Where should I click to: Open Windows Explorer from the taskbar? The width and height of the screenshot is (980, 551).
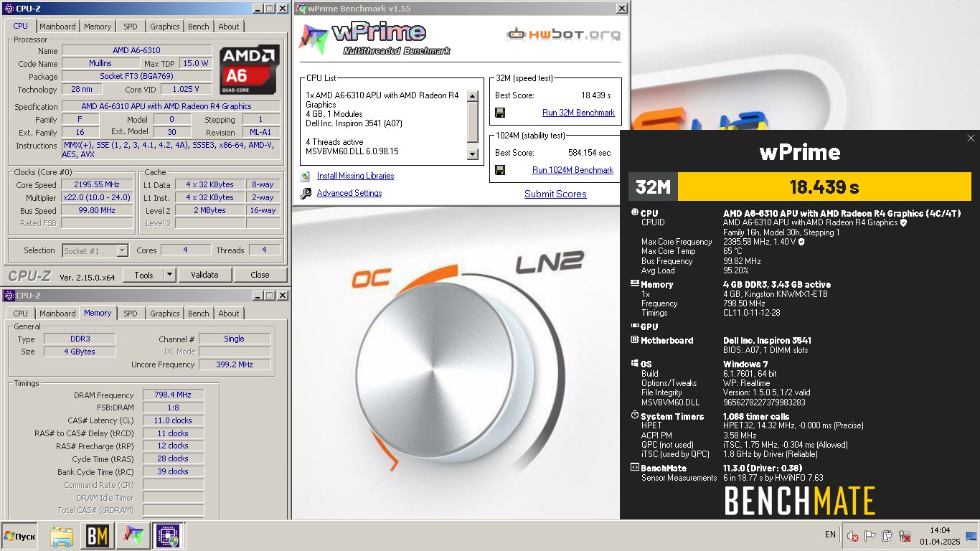pos(62,536)
